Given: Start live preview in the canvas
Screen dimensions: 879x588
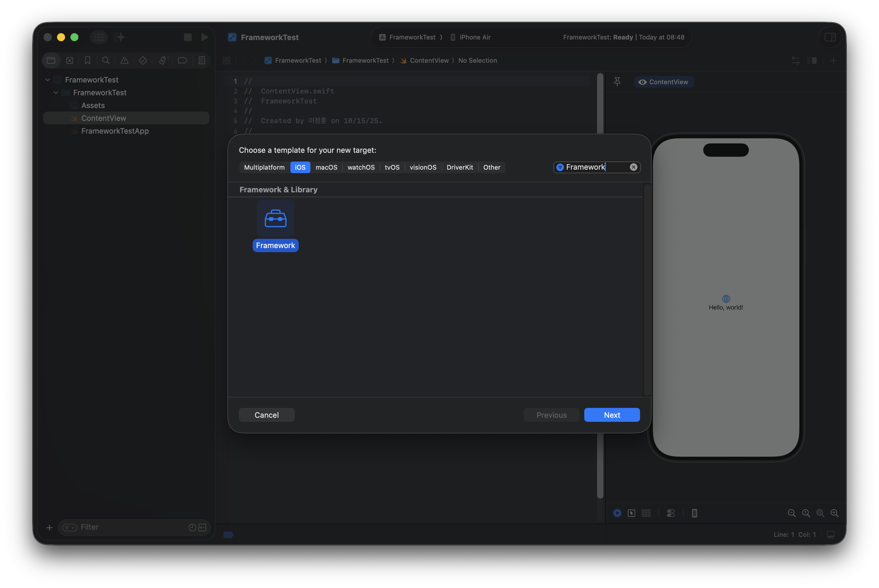Looking at the screenshot, I should 617,513.
